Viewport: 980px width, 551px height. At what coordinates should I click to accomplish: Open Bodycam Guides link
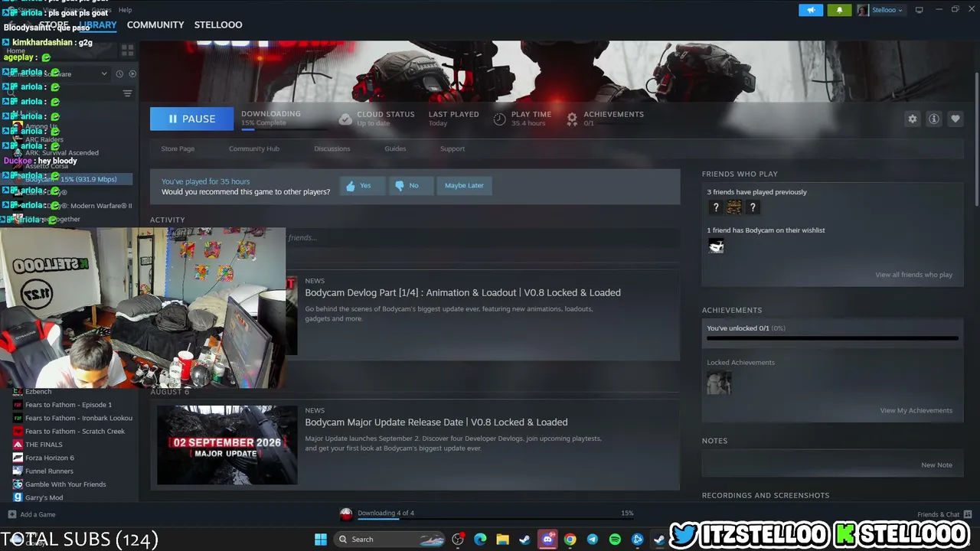[395, 148]
